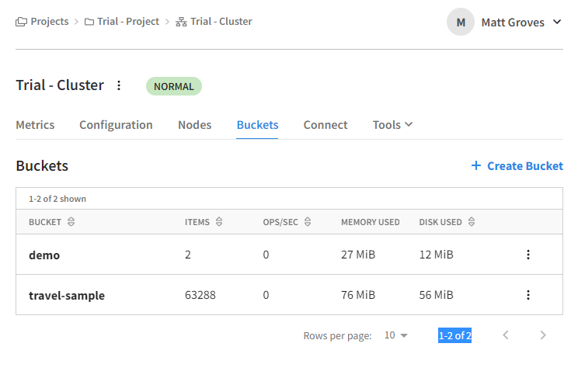Viewport: 578px width, 392px height.
Task: Open the Tools dropdown menu
Action: pos(392,125)
